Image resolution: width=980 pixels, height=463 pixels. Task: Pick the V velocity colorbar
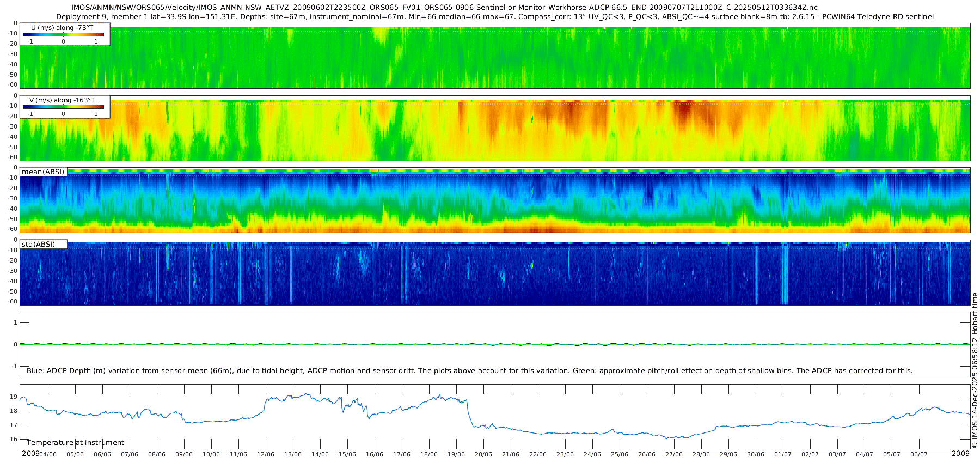pyautogui.click(x=63, y=107)
